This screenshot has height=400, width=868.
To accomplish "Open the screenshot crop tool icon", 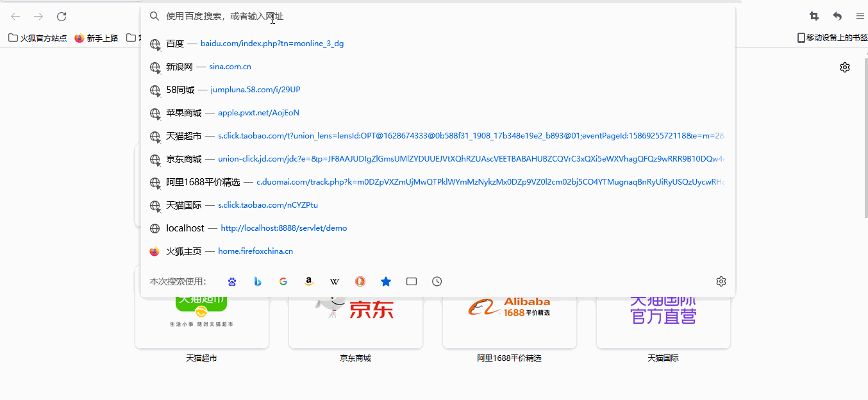I will point(814,16).
